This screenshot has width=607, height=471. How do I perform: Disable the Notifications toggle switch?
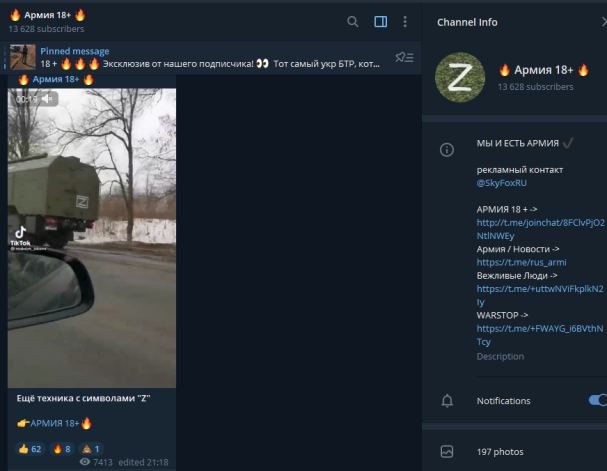tap(598, 400)
